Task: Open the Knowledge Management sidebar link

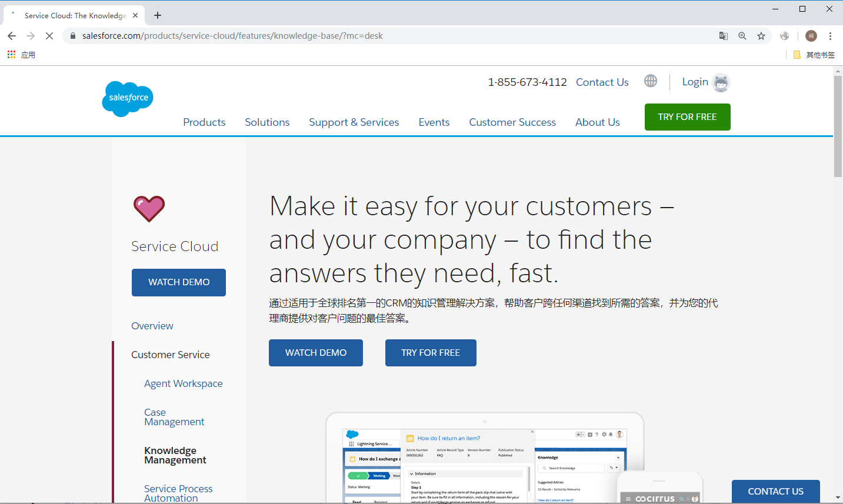Action: click(175, 455)
